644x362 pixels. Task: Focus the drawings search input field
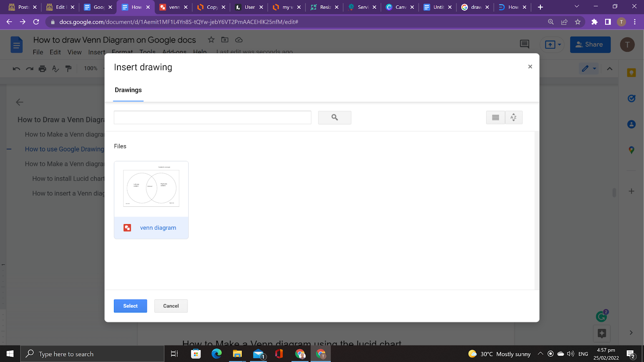(213, 117)
